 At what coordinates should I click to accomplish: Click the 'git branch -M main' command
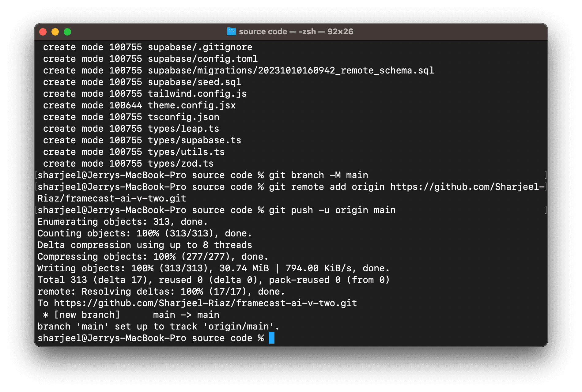(319, 175)
